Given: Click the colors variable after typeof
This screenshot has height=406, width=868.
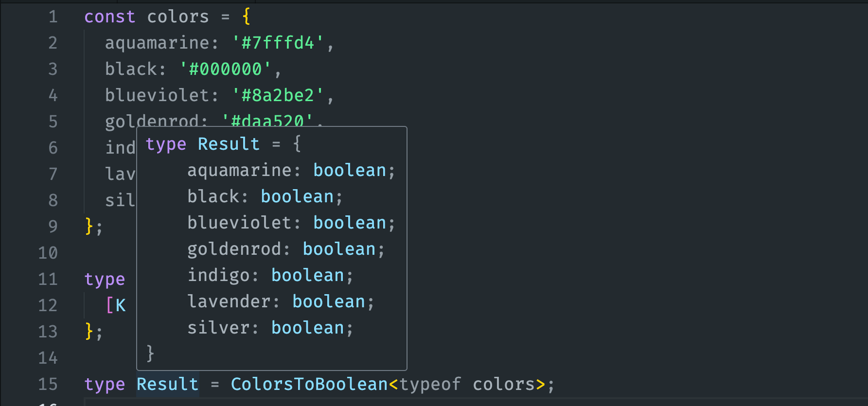Looking at the screenshot, I should 503,384.
